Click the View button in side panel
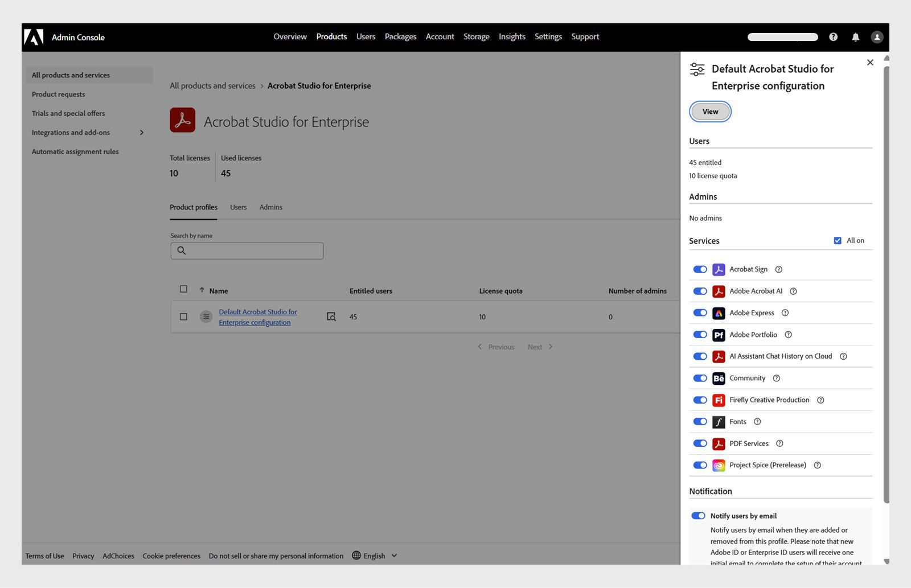The height and width of the screenshot is (588, 911). point(710,112)
